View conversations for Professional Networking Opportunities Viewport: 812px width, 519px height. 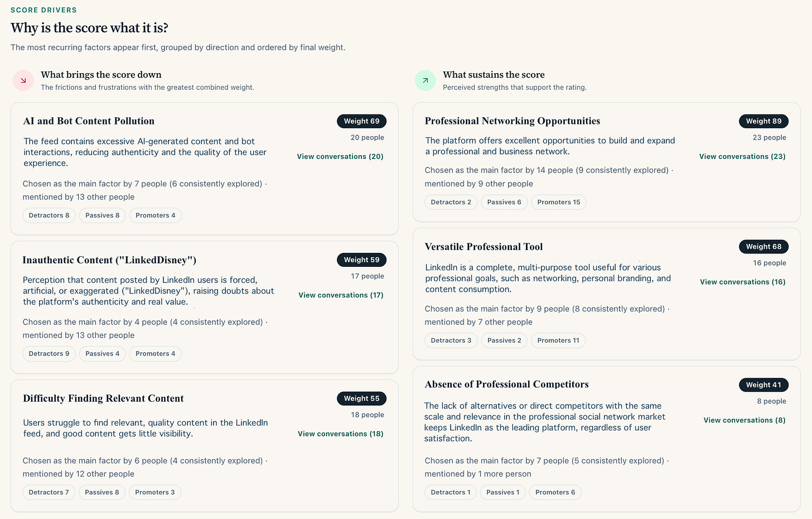(x=742, y=157)
